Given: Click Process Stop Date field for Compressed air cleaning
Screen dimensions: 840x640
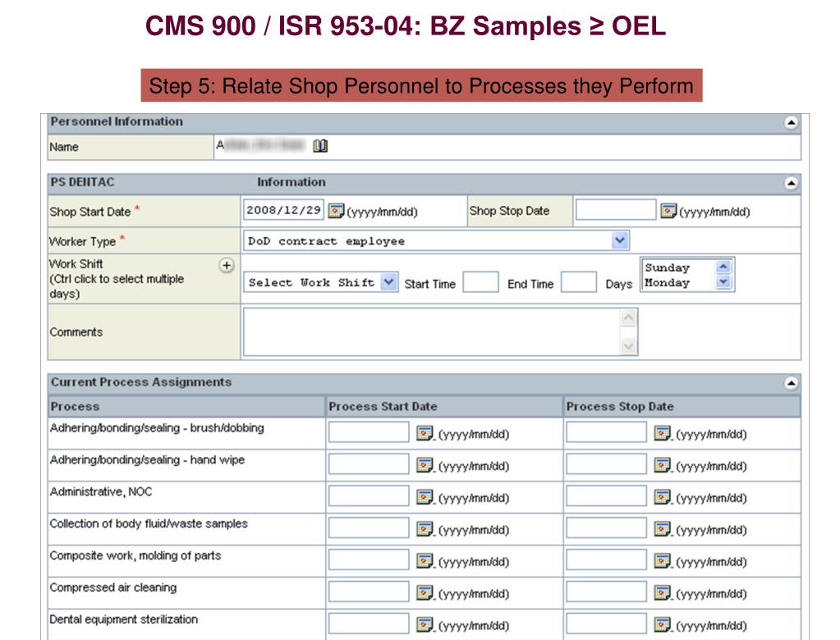Looking at the screenshot, I should click(x=607, y=592).
